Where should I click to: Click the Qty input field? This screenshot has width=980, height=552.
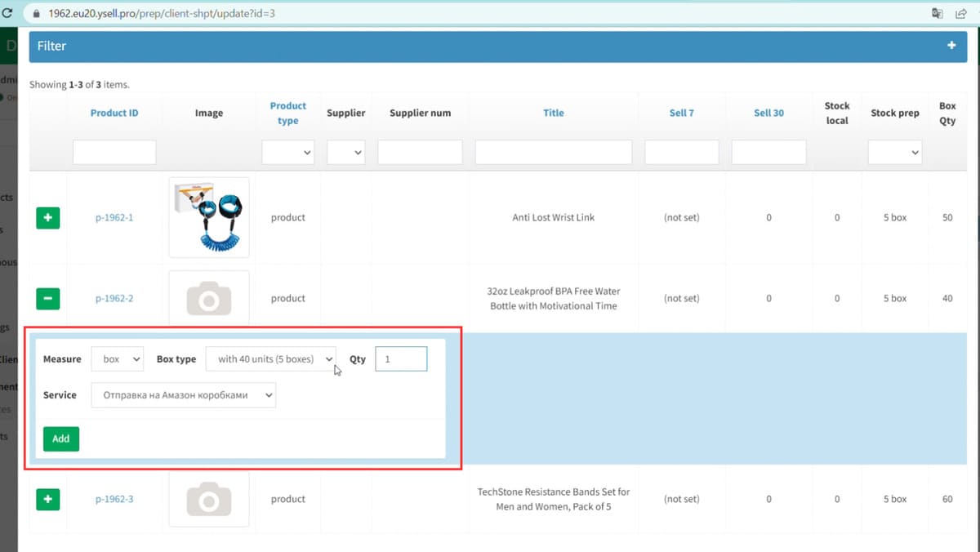pyautogui.click(x=400, y=359)
